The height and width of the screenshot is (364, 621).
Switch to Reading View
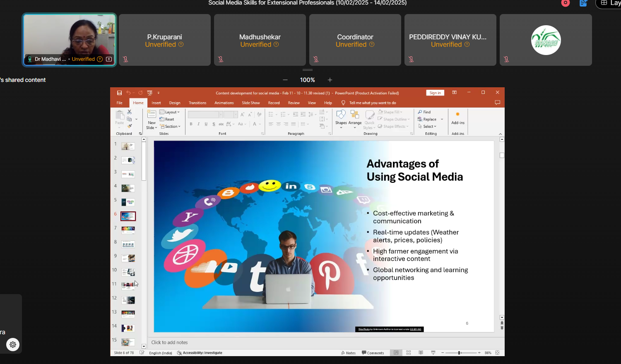(x=421, y=353)
